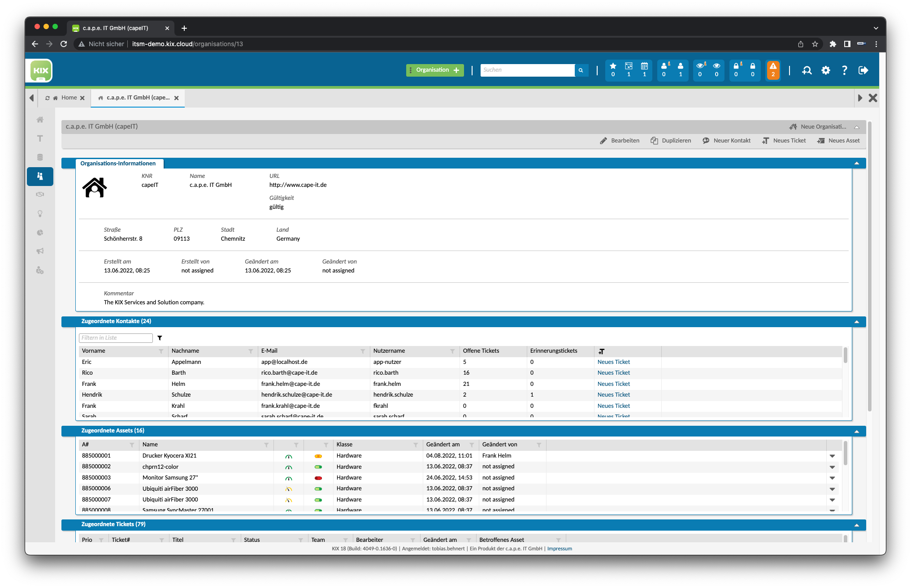This screenshot has width=911, height=588.
Task: Open a Neues Ticket for Rico Barth
Action: point(613,372)
